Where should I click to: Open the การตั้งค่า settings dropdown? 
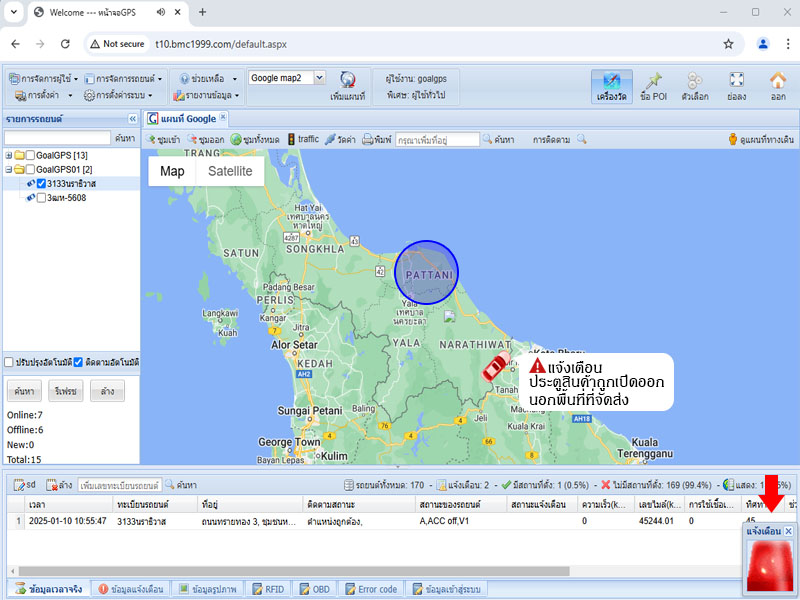tap(43, 95)
